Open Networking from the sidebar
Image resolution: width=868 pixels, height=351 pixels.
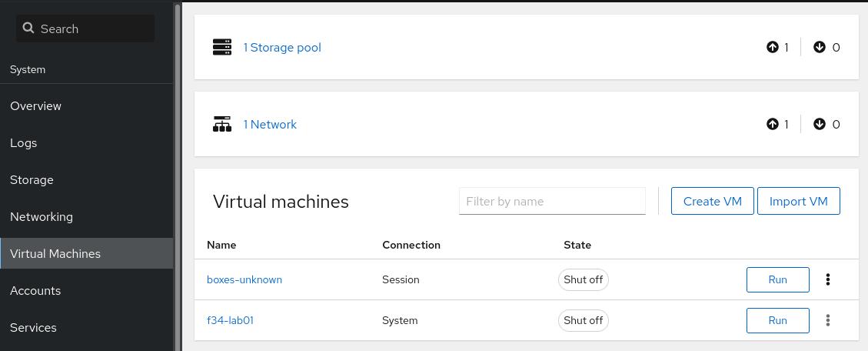[42, 217]
